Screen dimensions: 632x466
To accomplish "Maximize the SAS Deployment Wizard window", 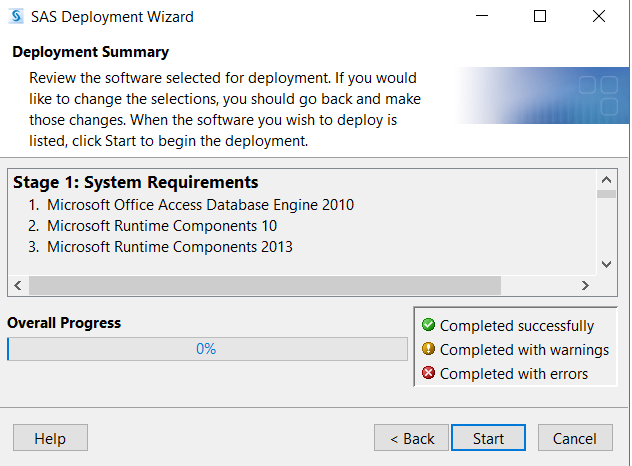I will click(540, 17).
